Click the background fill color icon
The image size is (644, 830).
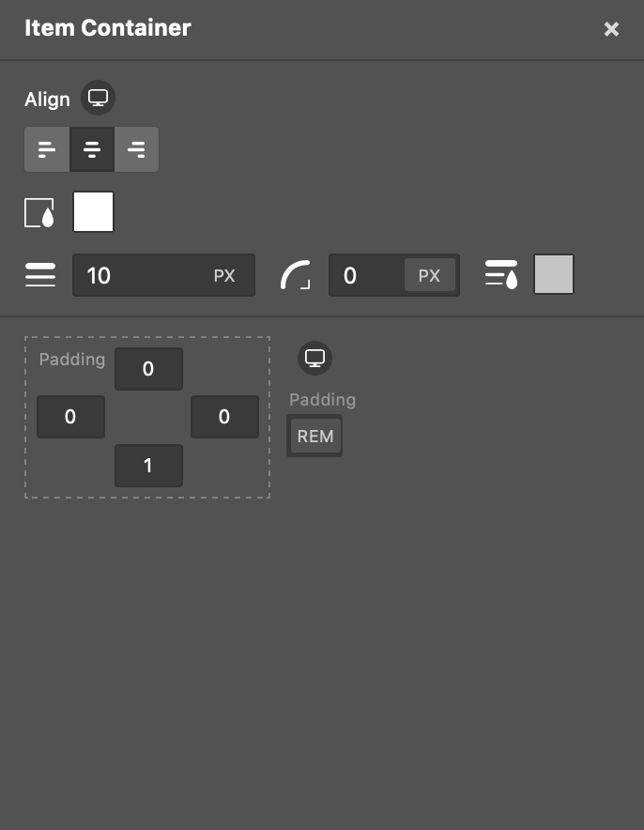[39, 212]
